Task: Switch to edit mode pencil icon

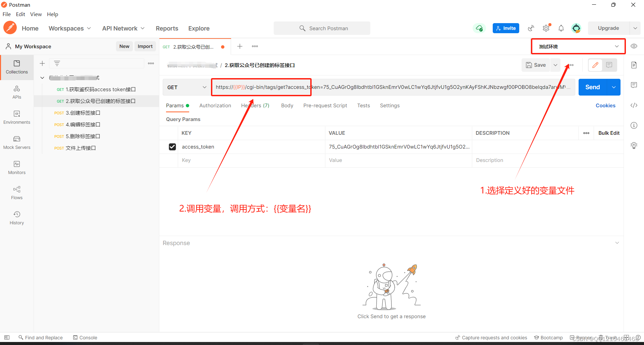Action: pyautogui.click(x=595, y=65)
